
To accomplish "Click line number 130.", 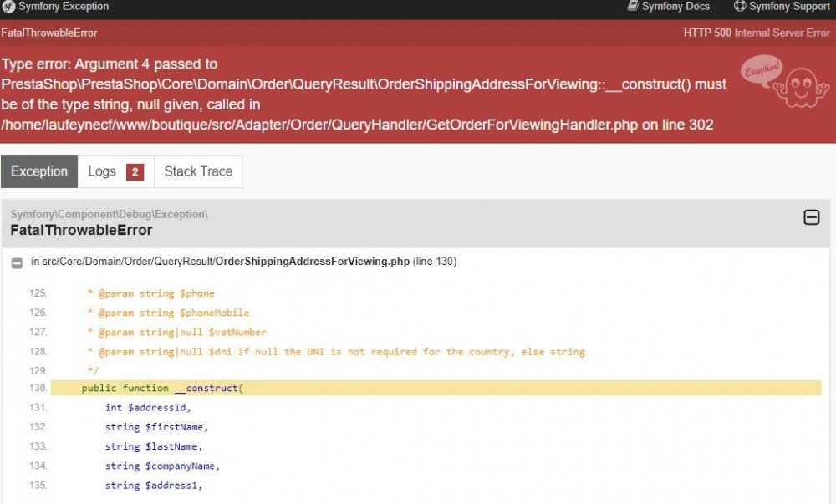I will pyautogui.click(x=38, y=388).
